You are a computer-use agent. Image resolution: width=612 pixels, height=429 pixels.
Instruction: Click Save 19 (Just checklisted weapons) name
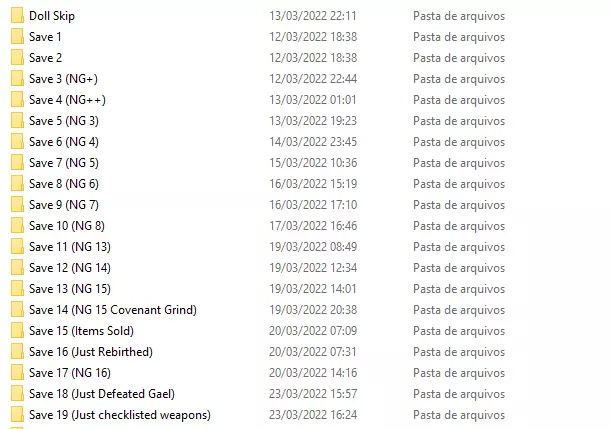(x=120, y=415)
